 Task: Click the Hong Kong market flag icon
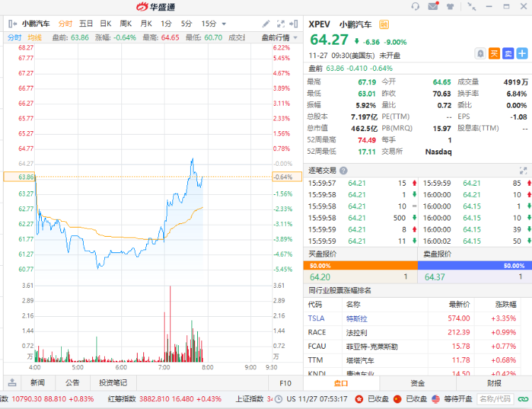359,399
